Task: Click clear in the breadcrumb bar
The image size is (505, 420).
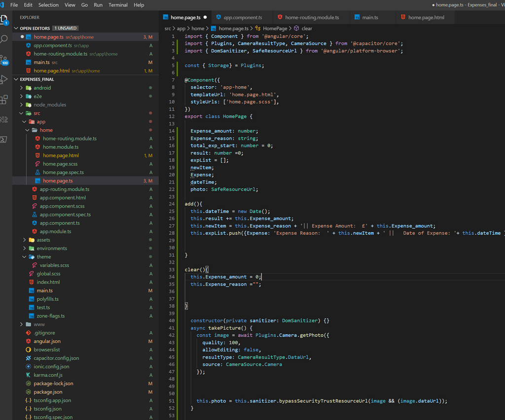Action: [x=307, y=28]
